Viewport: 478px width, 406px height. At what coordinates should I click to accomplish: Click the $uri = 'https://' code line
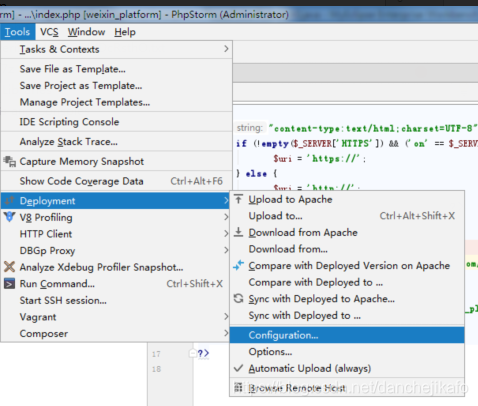pos(319,159)
